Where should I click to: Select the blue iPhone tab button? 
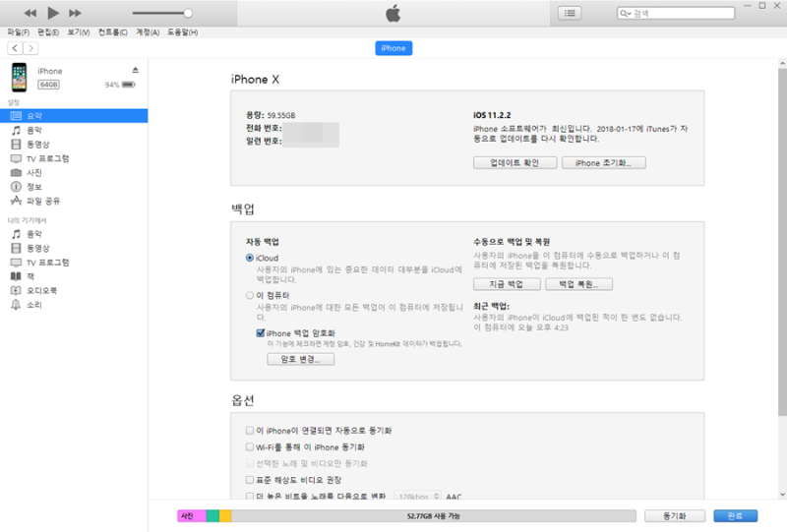pyautogui.click(x=393, y=48)
